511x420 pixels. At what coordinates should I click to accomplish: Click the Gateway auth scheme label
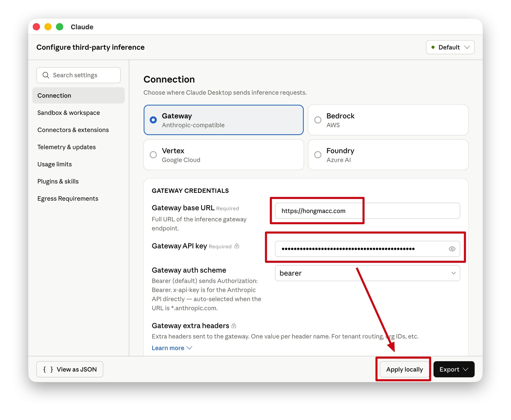[x=189, y=270]
